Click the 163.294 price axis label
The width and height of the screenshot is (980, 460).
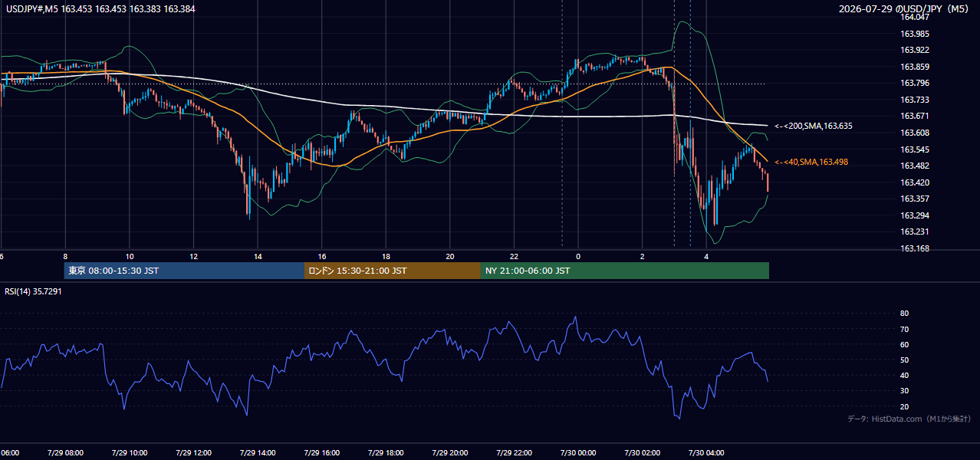click(x=915, y=215)
